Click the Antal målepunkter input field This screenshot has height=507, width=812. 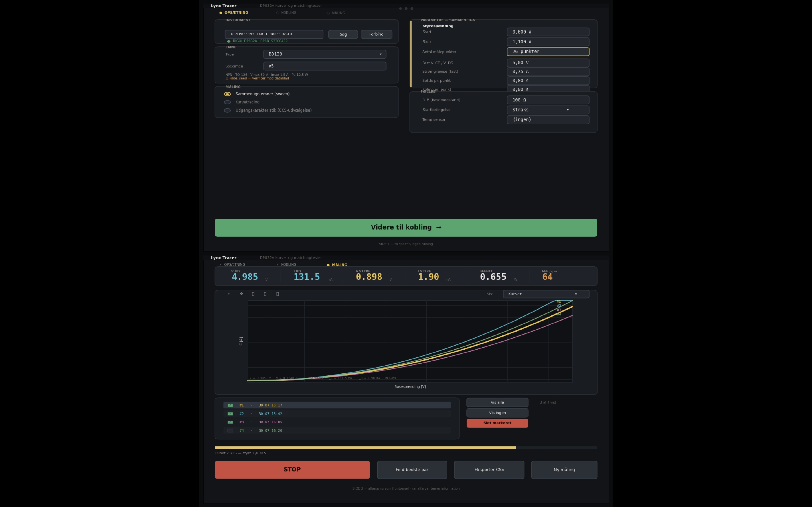pyautogui.click(x=548, y=52)
